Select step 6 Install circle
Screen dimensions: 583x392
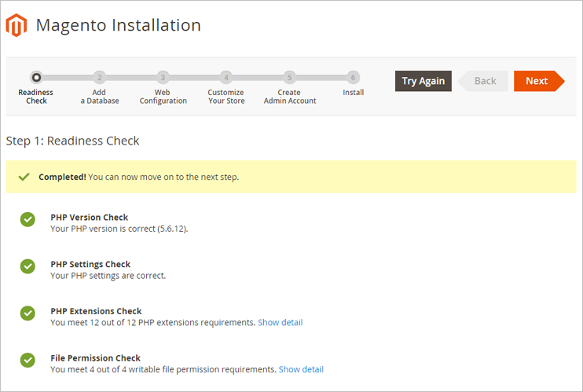(x=354, y=77)
